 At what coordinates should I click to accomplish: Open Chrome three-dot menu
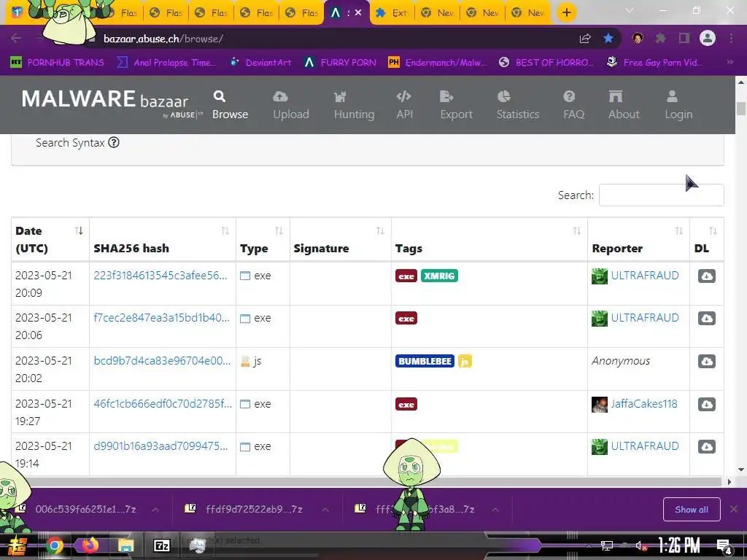pos(731,38)
